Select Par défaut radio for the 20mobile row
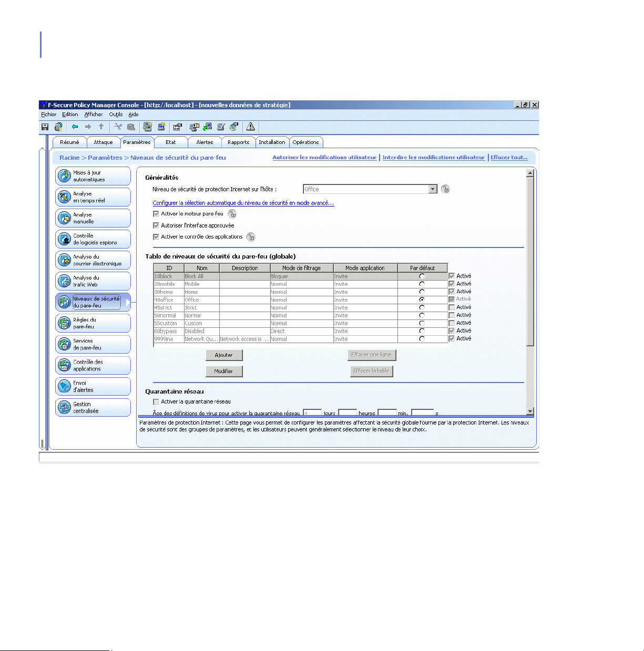The height and width of the screenshot is (651, 644). tap(422, 284)
